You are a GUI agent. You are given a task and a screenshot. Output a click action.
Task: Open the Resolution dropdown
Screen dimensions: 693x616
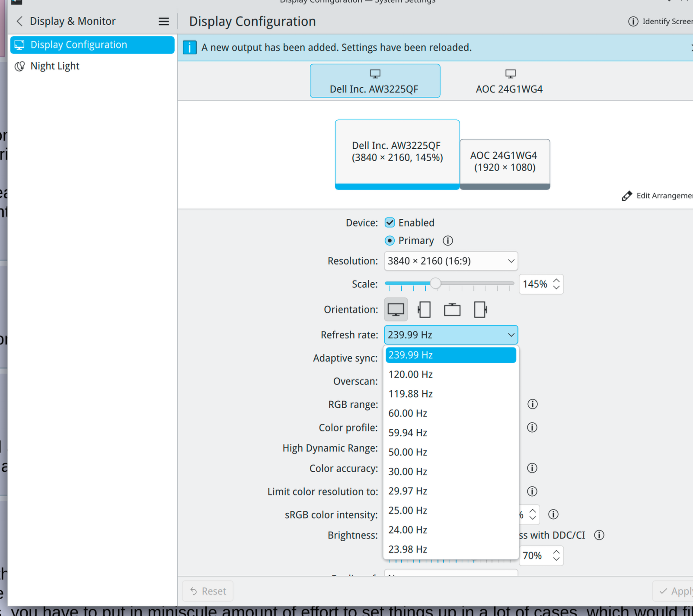pos(451,261)
